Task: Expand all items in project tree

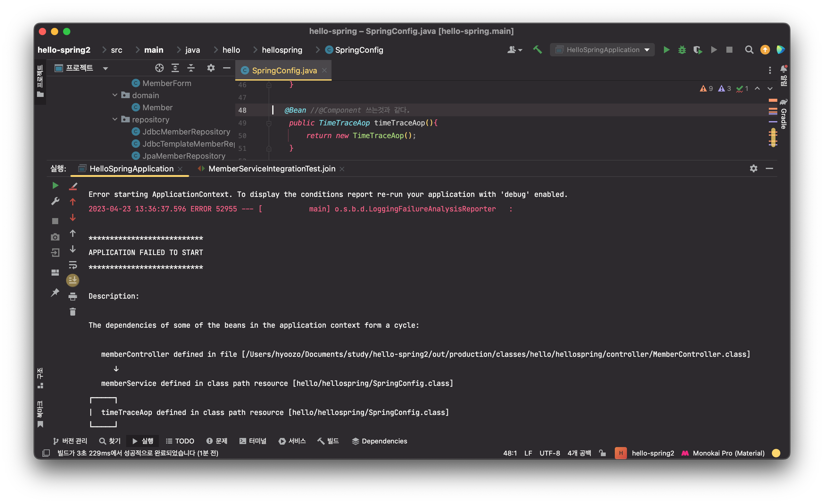Action: tap(175, 68)
